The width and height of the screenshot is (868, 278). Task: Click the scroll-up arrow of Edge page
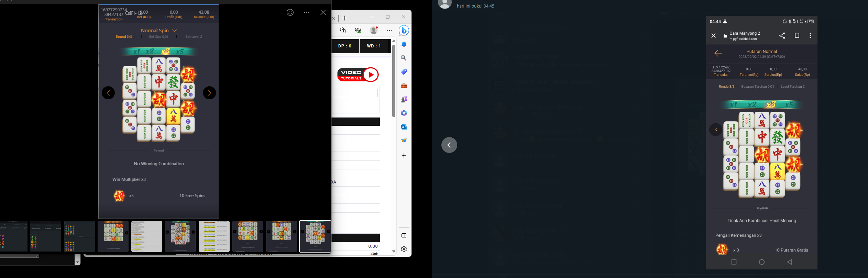[394, 41]
